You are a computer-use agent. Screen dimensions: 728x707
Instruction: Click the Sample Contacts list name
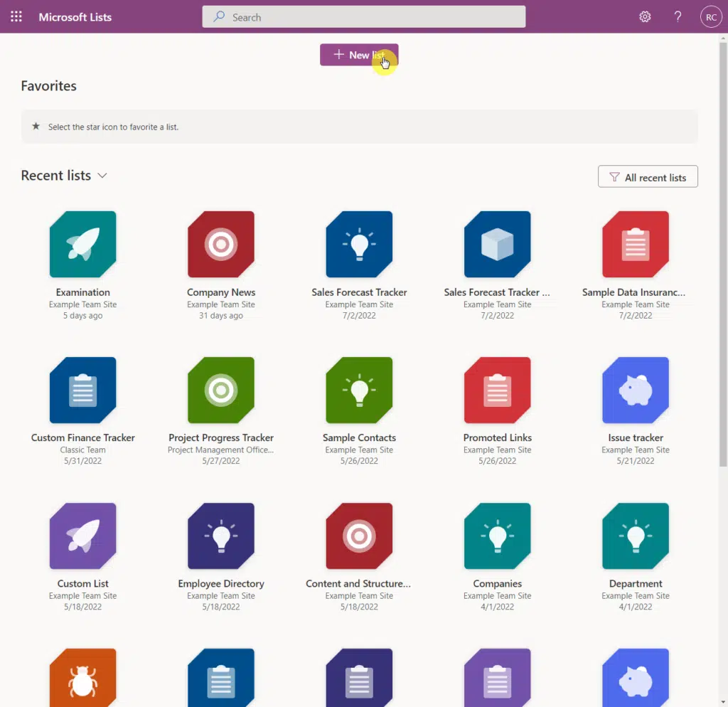[x=359, y=437]
